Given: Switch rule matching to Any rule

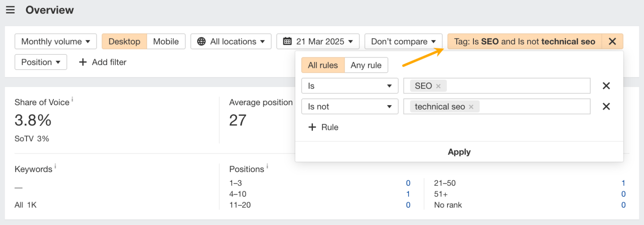Looking at the screenshot, I should 366,65.
